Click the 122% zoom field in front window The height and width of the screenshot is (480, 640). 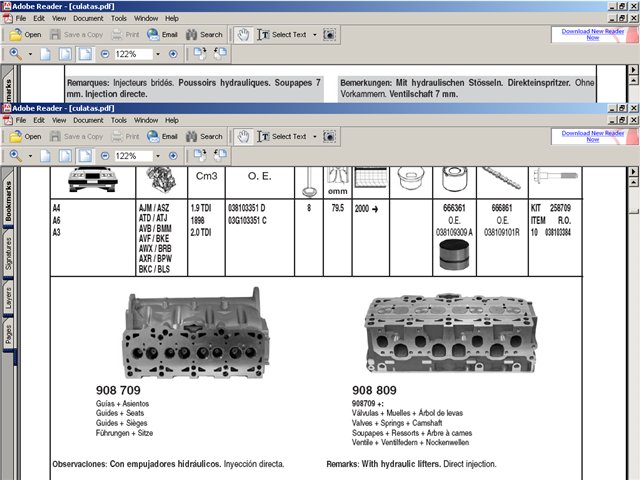click(x=133, y=156)
